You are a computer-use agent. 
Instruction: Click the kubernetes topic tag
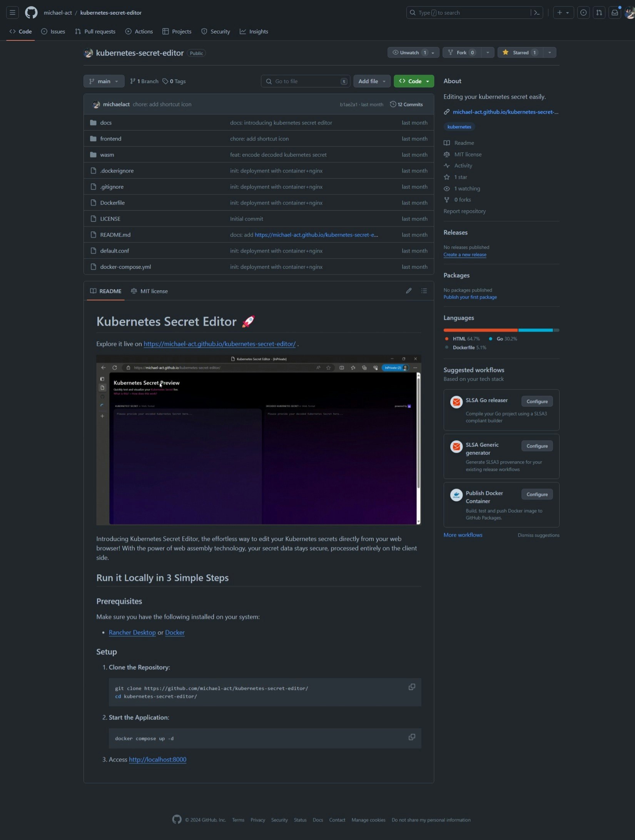[459, 127]
